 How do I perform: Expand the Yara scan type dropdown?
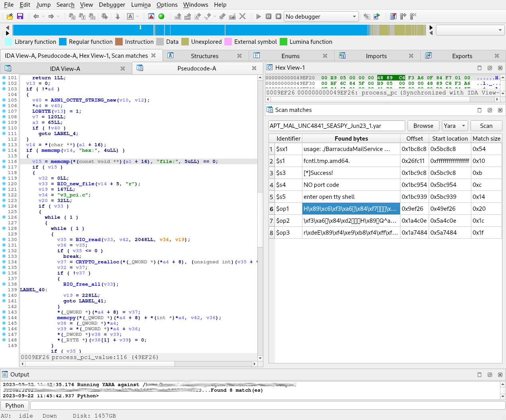[455, 126]
